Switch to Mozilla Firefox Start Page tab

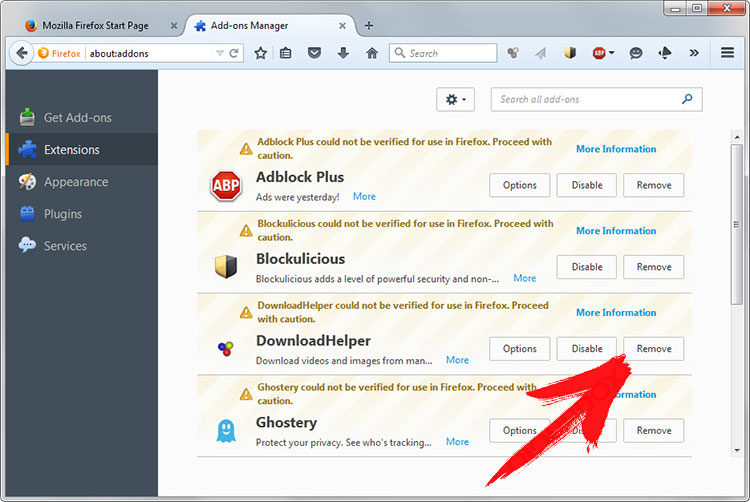[96, 26]
